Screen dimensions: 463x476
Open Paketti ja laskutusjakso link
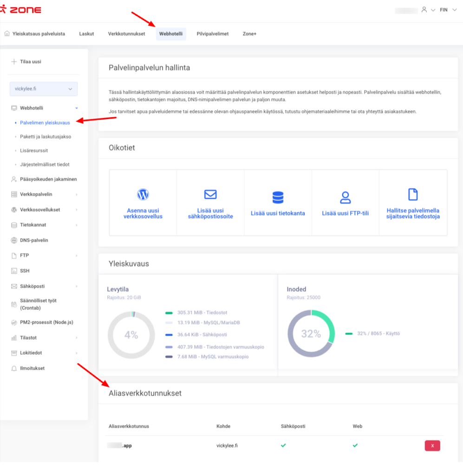point(46,137)
